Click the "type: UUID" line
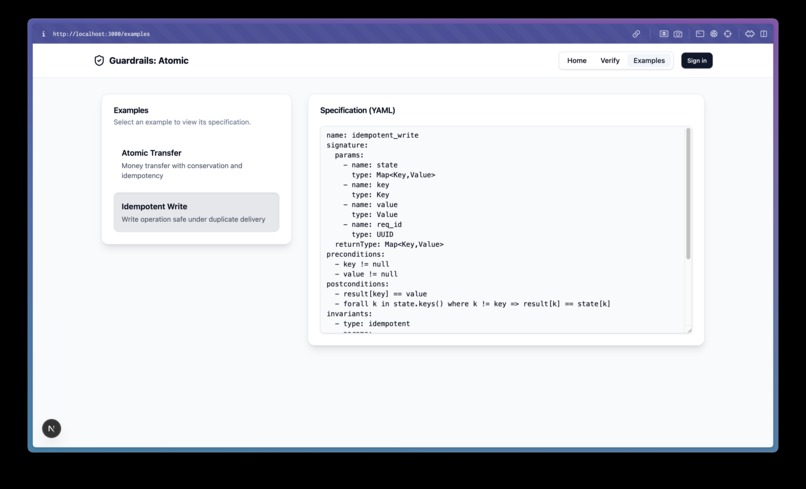The width and height of the screenshot is (806, 489). (372, 234)
